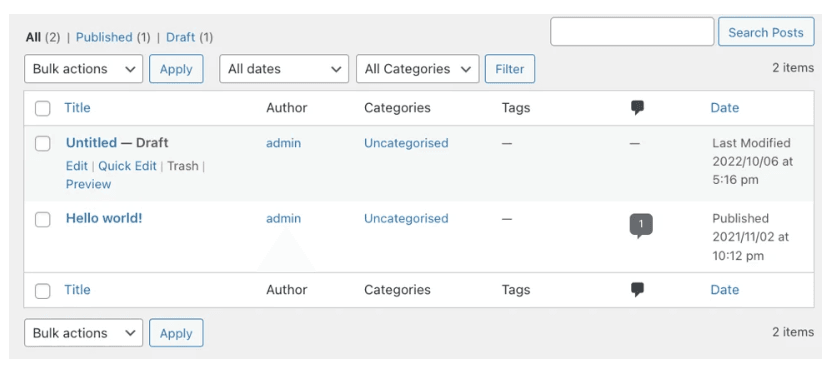
Task: Click the admin author of the Untitled post
Action: [x=284, y=143]
